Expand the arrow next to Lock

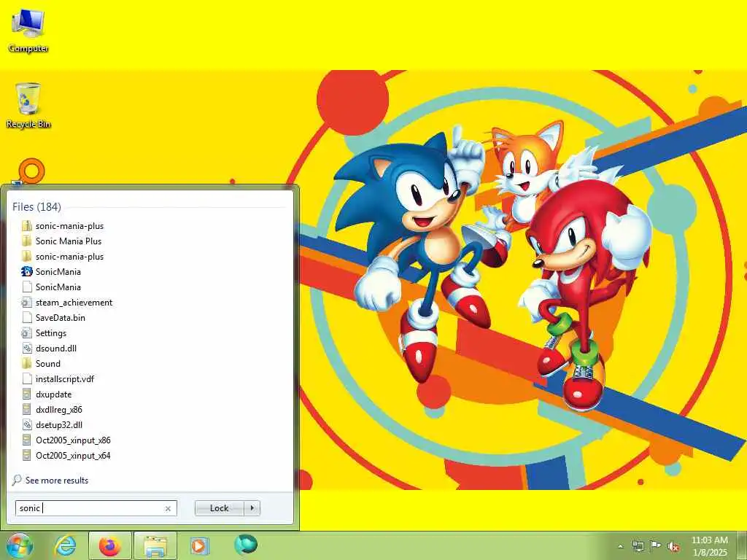coord(252,508)
